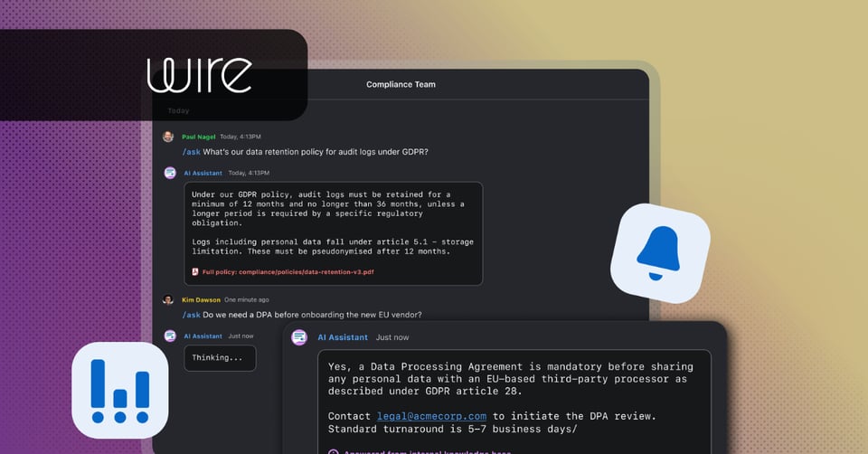This screenshot has width=868, height=454.
Task: Click the blue bar chart poll icon
Action: pyautogui.click(x=120, y=391)
